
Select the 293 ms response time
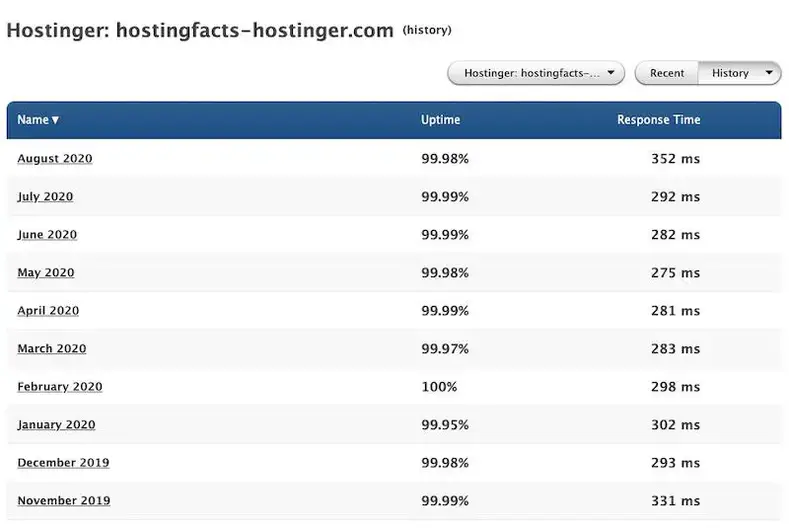pyautogui.click(x=675, y=463)
